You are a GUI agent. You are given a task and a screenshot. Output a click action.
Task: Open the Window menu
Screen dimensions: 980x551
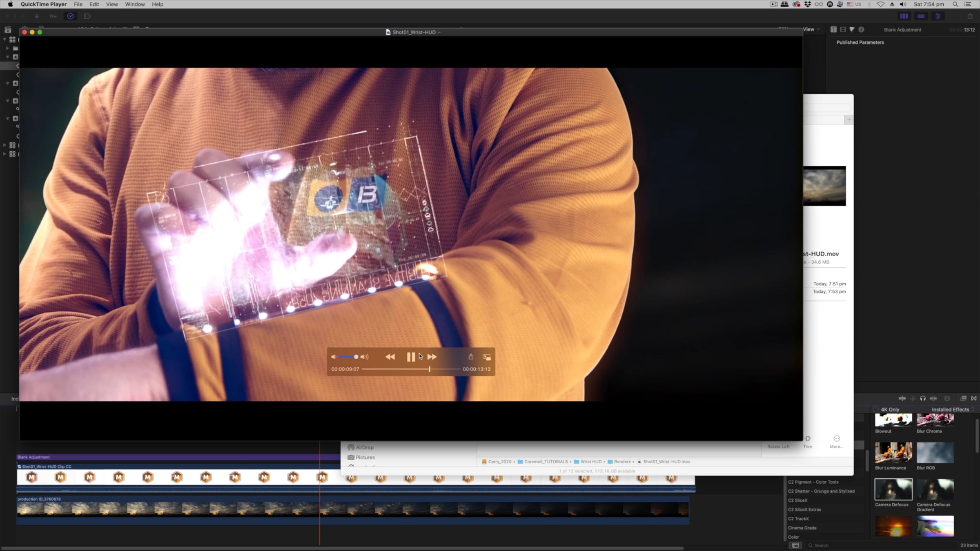(135, 4)
